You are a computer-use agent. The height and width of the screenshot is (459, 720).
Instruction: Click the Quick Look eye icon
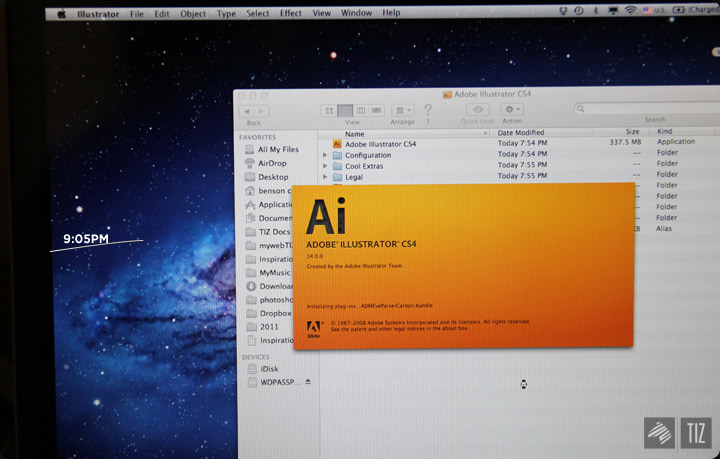point(478,109)
